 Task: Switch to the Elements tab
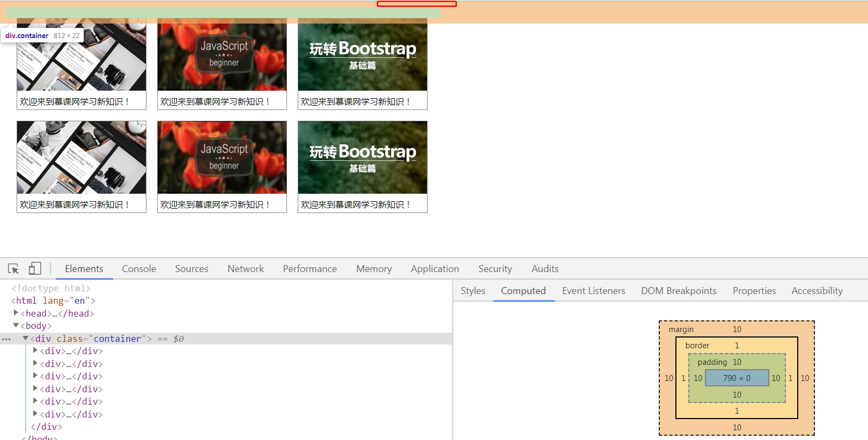pos(84,269)
